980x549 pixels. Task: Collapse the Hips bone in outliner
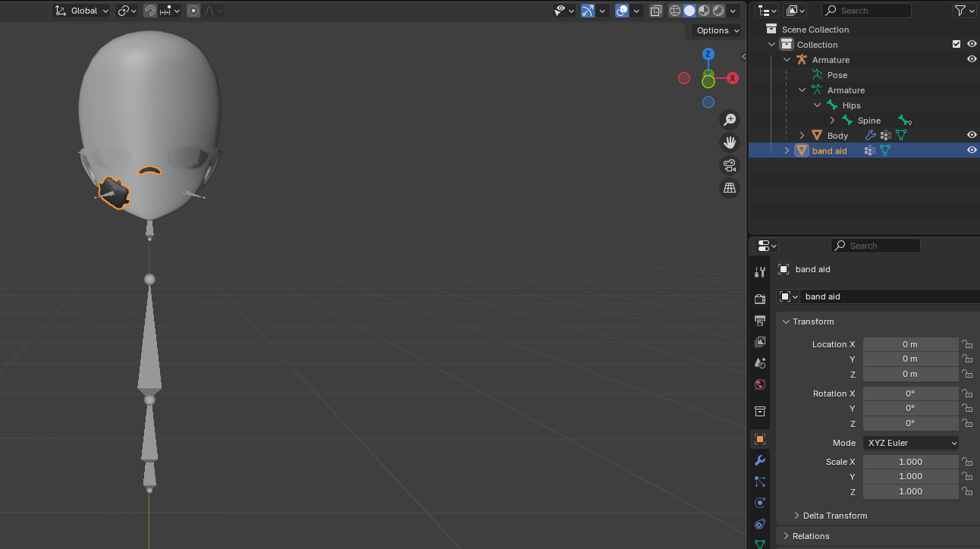(x=817, y=105)
